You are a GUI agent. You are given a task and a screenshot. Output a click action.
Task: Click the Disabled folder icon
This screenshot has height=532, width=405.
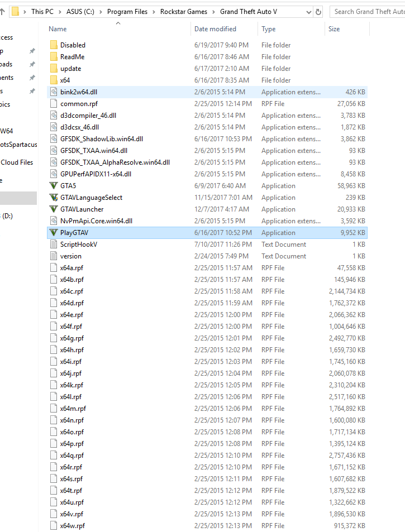pos(53,45)
